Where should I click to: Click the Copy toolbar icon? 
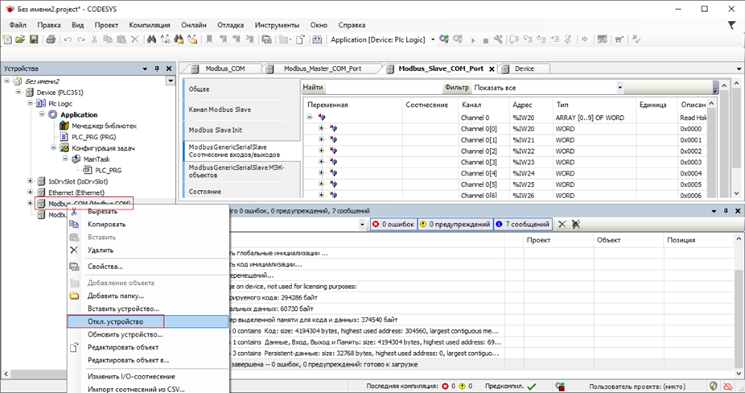coord(108,39)
